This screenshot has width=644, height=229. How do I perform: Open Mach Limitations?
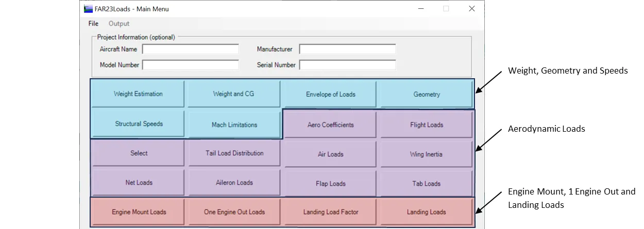point(234,125)
